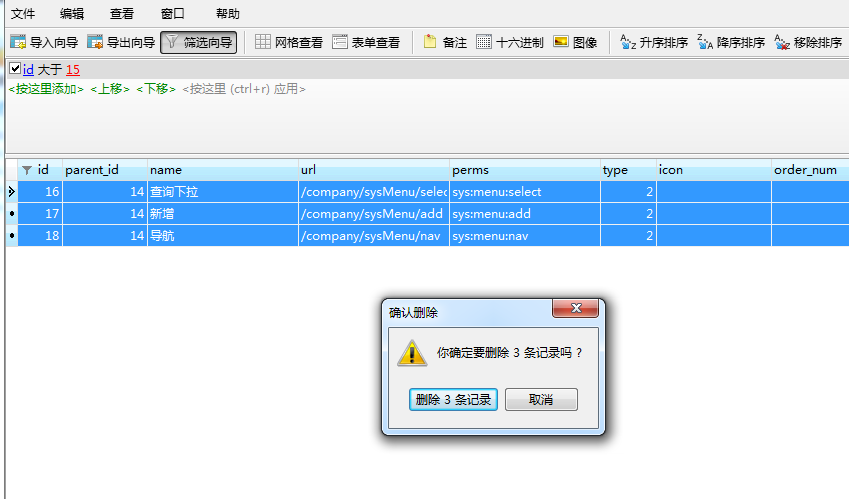Open the 文件 menu
Screen dimensions: 849x499
[23, 14]
